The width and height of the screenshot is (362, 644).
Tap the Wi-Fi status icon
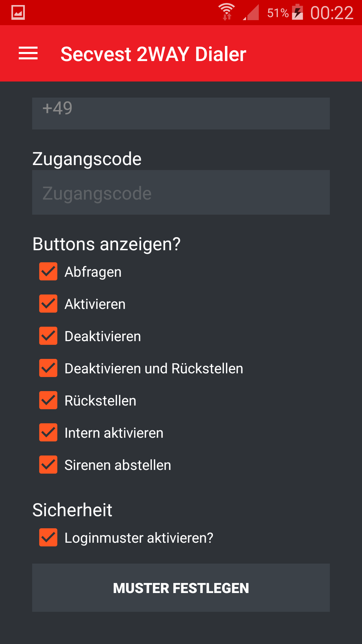pos(227,12)
